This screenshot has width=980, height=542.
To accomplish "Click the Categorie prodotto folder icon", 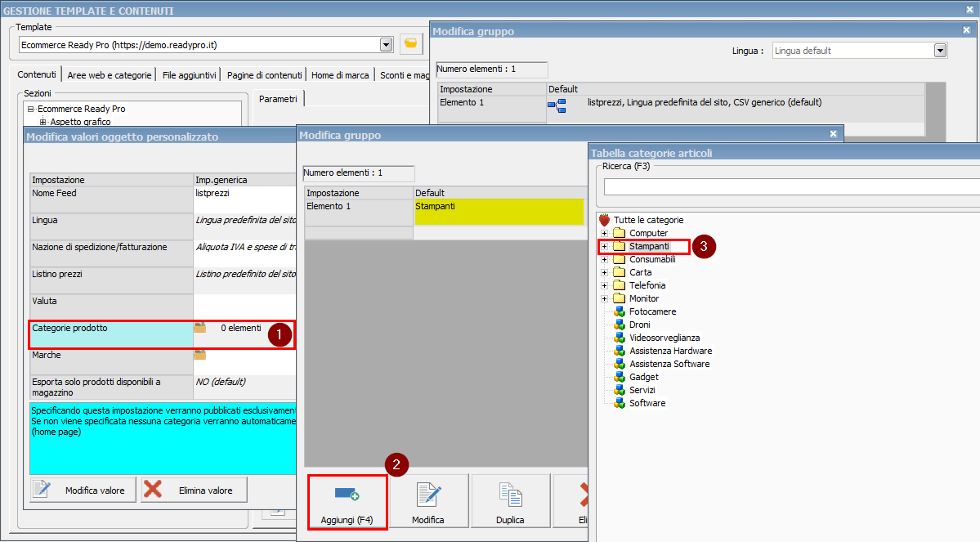I will tap(200, 328).
